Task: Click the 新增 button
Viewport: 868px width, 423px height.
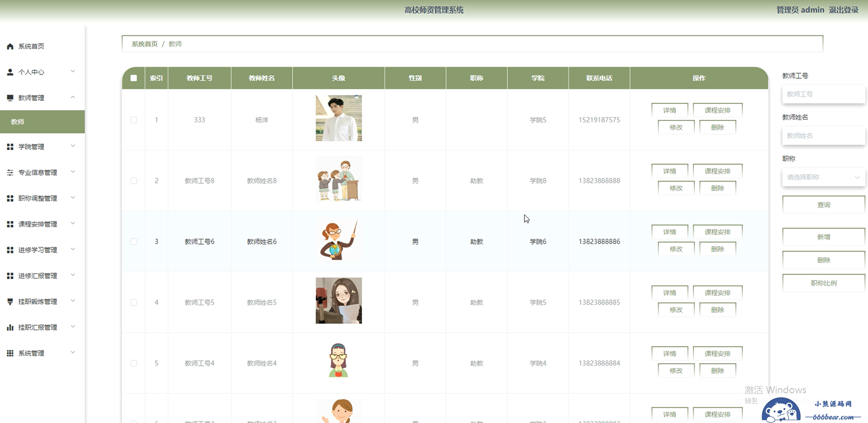Action: pos(824,237)
